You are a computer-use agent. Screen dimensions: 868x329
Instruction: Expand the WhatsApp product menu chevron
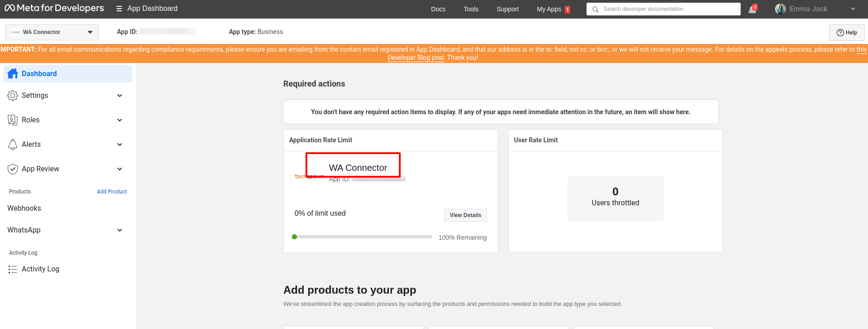coord(120,230)
